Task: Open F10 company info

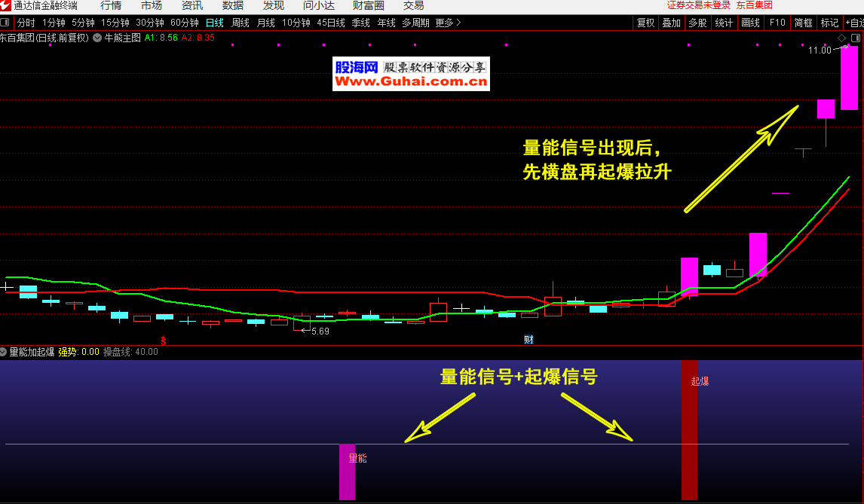Action: click(x=777, y=23)
